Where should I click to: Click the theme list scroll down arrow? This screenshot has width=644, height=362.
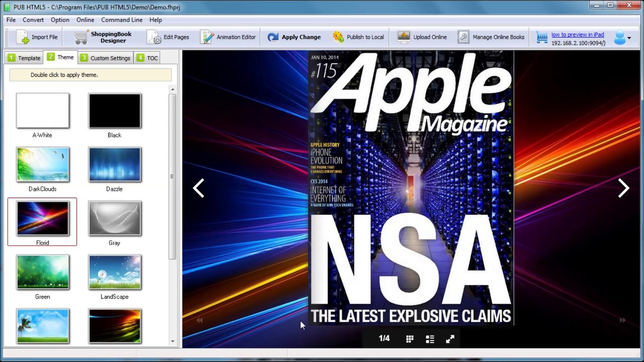click(173, 341)
